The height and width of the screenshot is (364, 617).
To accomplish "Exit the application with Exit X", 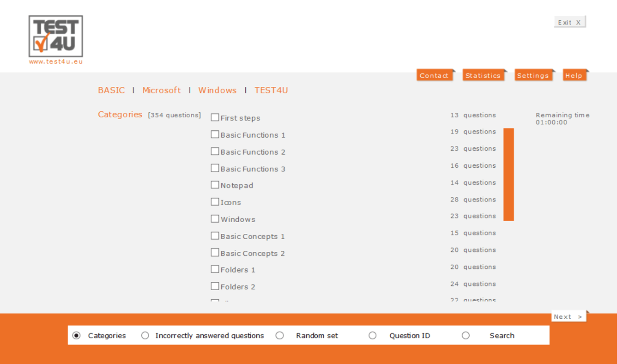I will [569, 22].
